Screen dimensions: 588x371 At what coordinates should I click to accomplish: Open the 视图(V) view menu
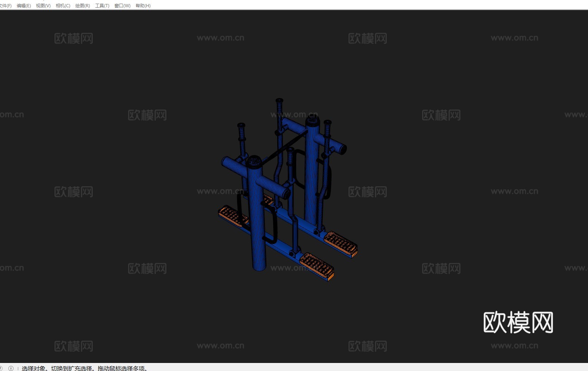43,5
